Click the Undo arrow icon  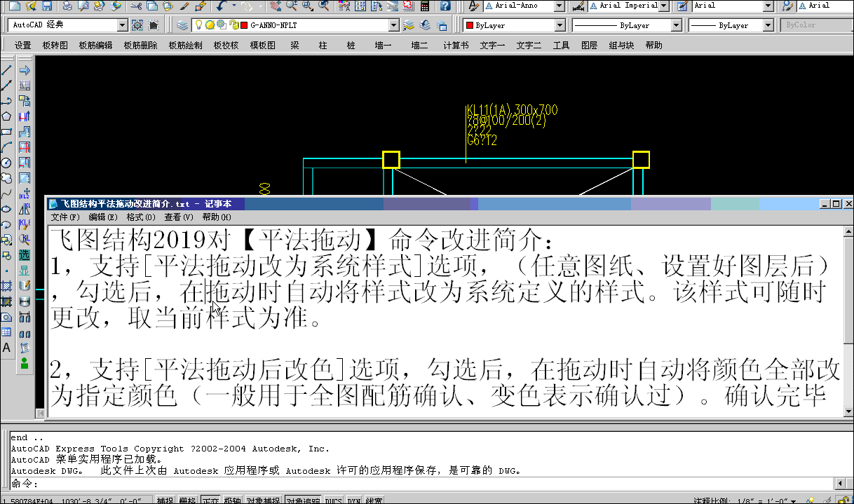click(222, 6)
